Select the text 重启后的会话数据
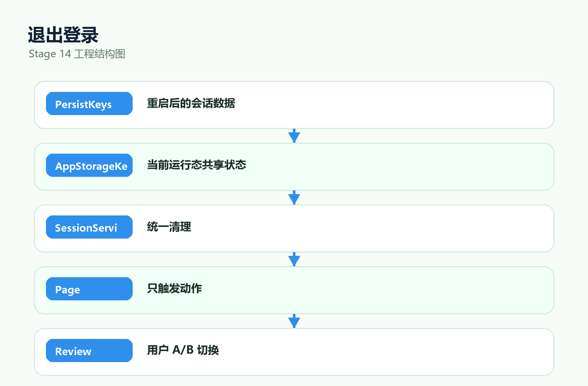This screenshot has width=588, height=386. [x=191, y=103]
